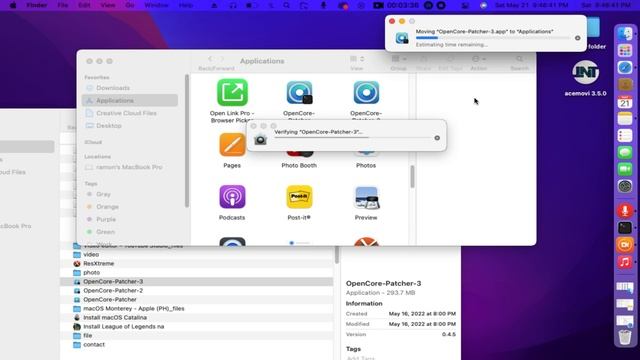Click Add Tags field in preview pane
This screenshot has width=640, height=360.
tap(361, 358)
